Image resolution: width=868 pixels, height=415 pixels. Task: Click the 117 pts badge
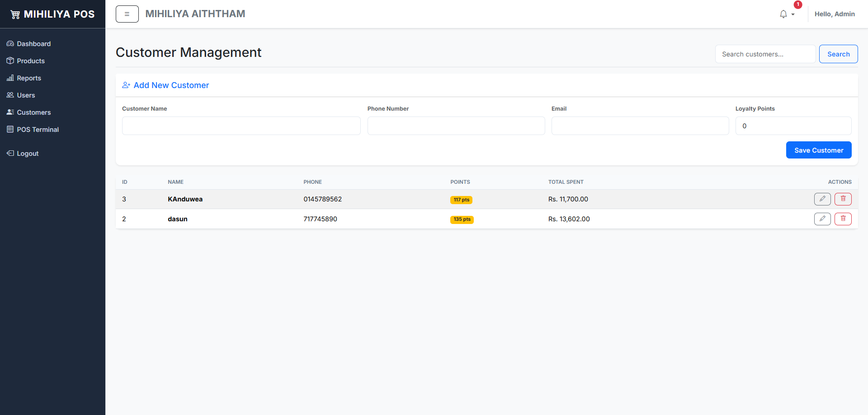pyautogui.click(x=462, y=200)
